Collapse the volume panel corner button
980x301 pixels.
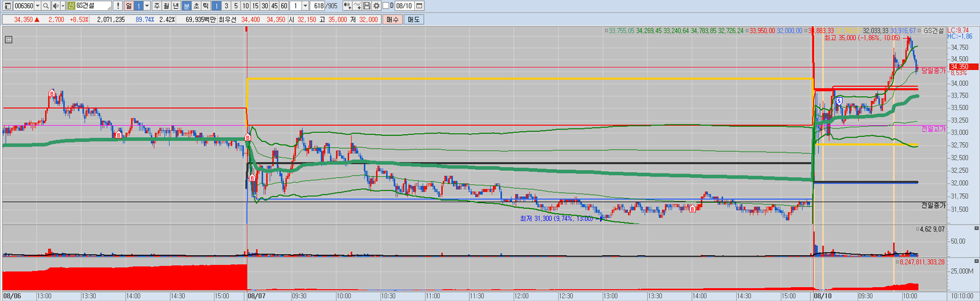pyautogui.click(x=976, y=229)
